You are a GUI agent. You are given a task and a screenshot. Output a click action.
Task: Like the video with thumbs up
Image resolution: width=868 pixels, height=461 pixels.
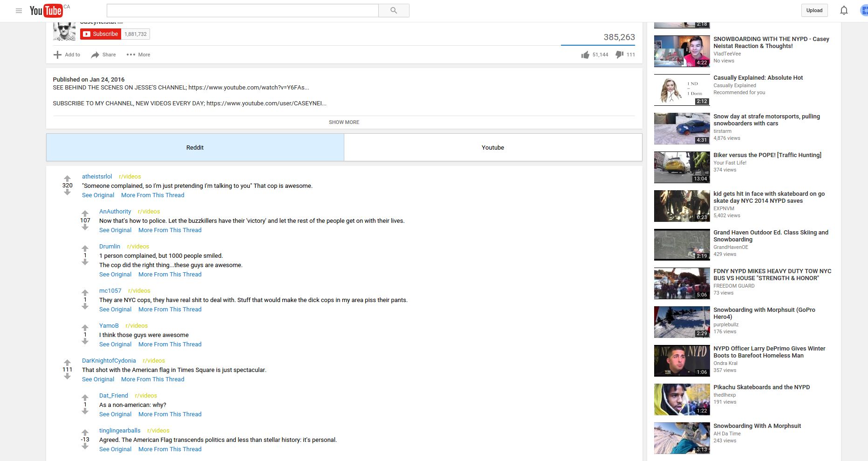click(585, 55)
